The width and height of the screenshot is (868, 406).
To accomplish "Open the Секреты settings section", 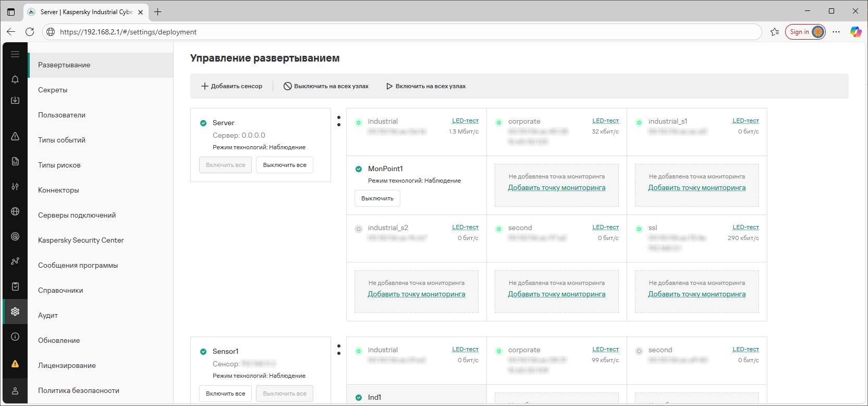I will click(x=53, y=90).
